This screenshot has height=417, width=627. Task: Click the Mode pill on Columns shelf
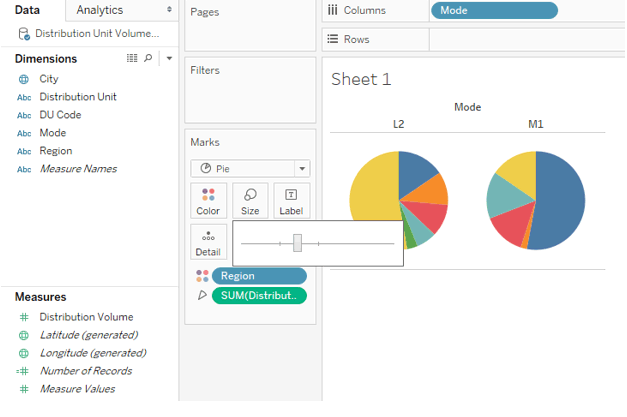(494, 11)
